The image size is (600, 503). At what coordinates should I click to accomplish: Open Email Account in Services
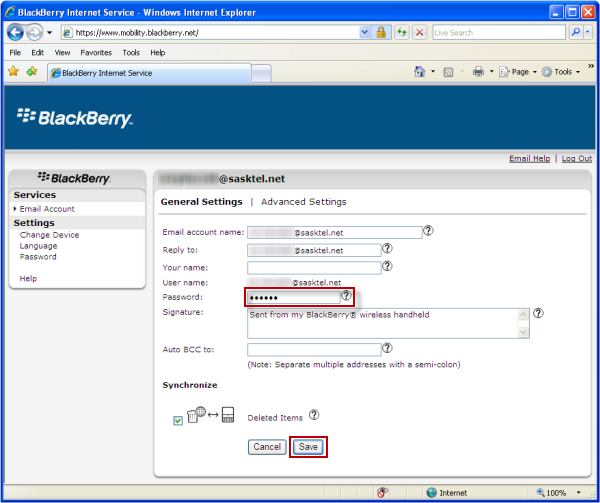(x=47, y=209)
